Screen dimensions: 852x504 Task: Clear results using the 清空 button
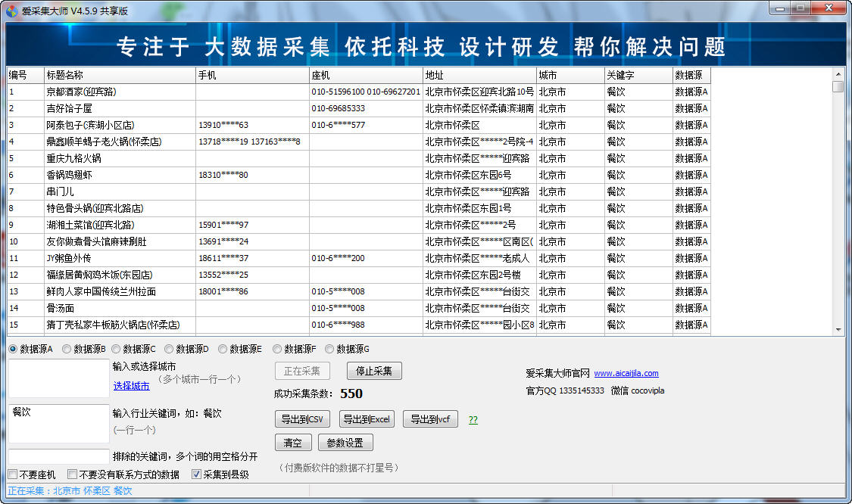pos(292,443)
